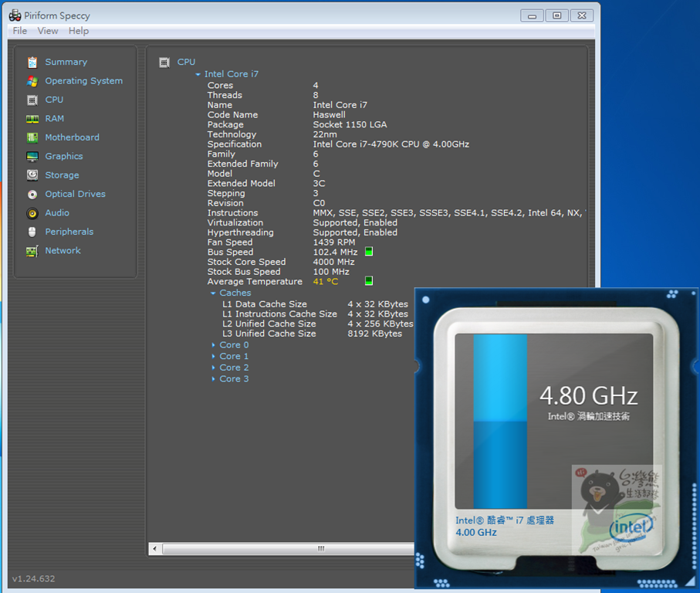This screenshot has width=700, height=593.
Task: Click the Graphics monitor icon
Action: click(x=32, y=157)
